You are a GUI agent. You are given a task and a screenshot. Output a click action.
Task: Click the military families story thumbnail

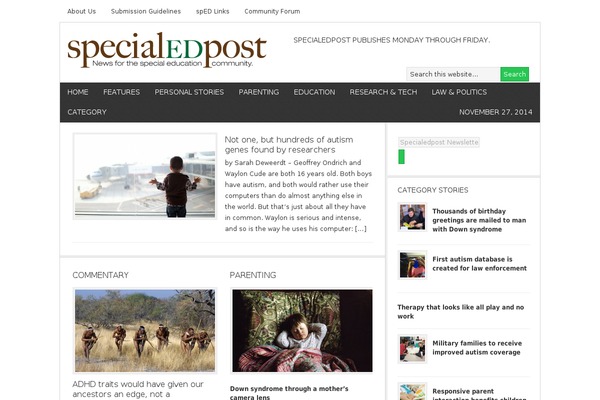[x=412, y=349]
